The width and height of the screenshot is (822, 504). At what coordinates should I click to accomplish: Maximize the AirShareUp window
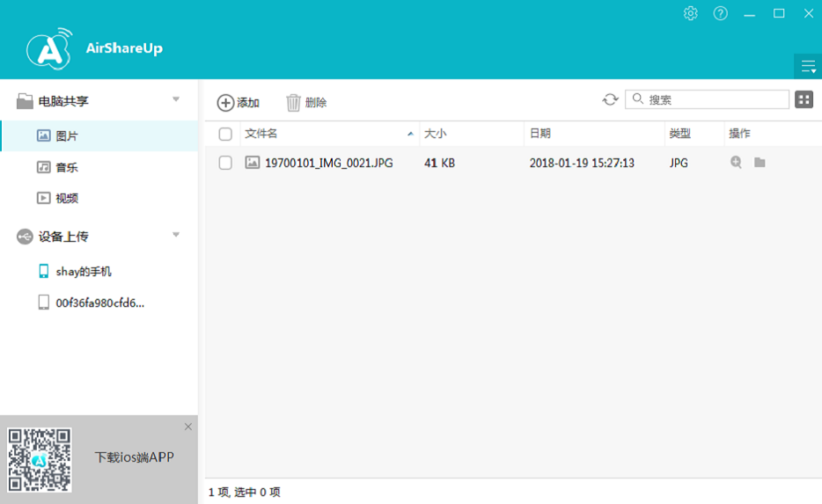779,13
